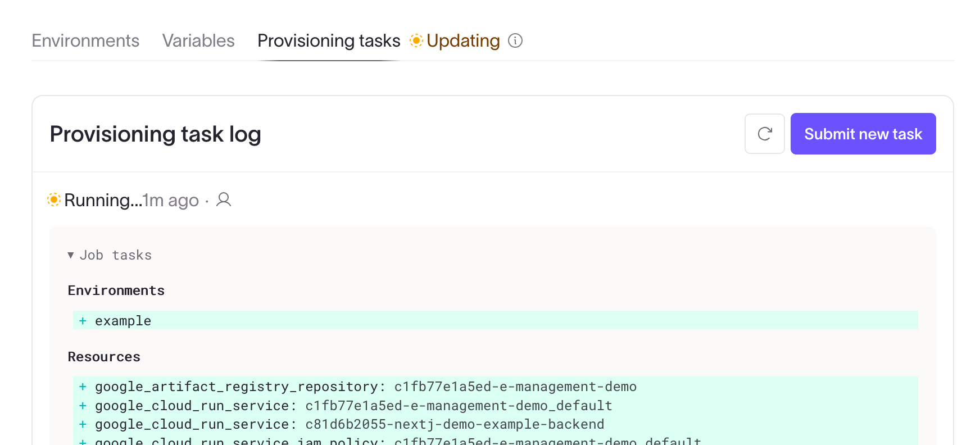The height and width of the screenshot is (445, 980).
Task: Click the 'Provisioning task log' heading
Action: point(156,134)
